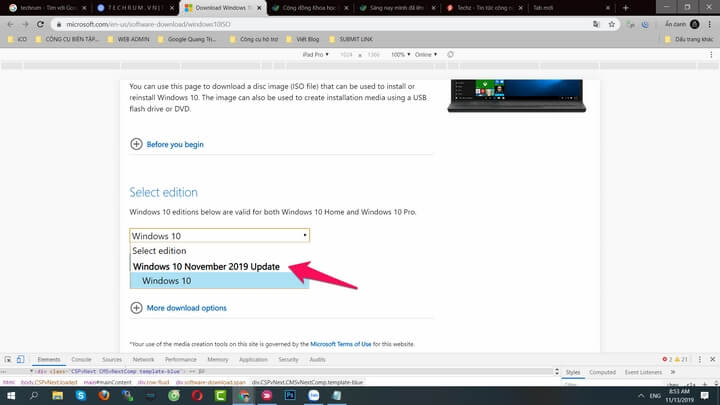Open the iPad Pro device dropdown
The height and width of the screenshot is (405, 720).
pyautogui.click(x=315, y=54)
